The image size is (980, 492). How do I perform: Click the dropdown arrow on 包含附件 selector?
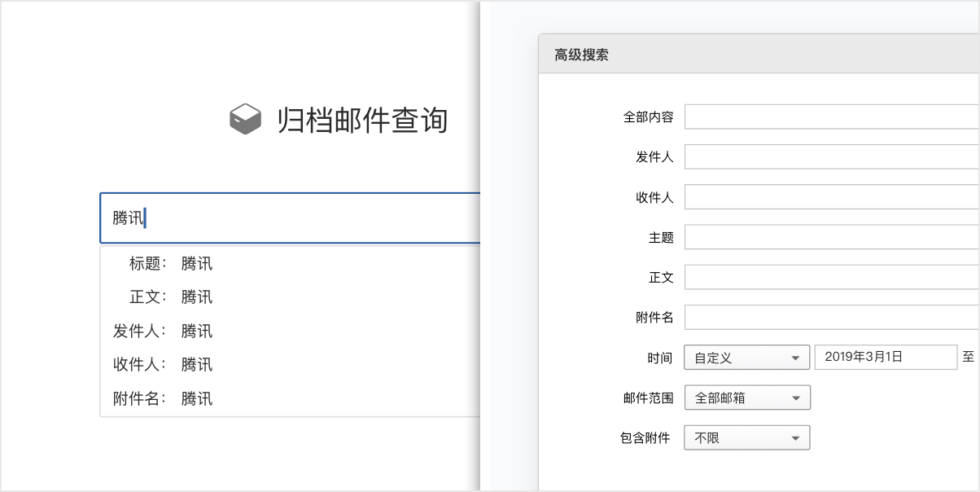798,437
